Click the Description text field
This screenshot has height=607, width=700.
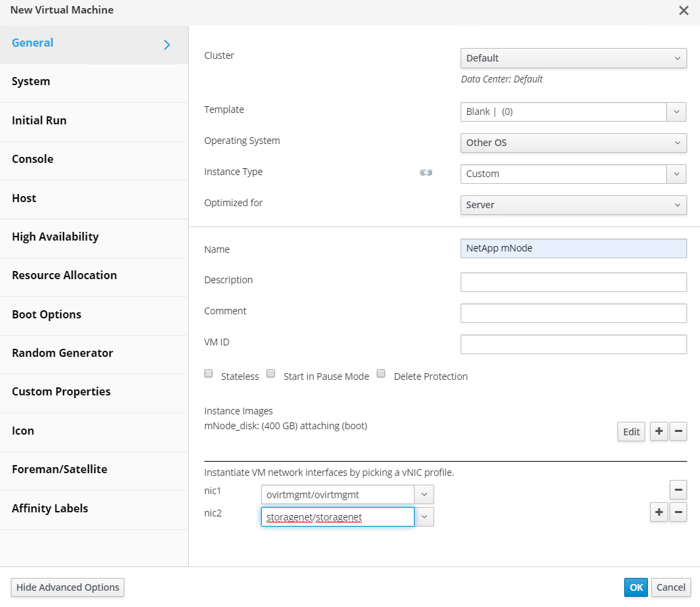(x=573, y=282)
